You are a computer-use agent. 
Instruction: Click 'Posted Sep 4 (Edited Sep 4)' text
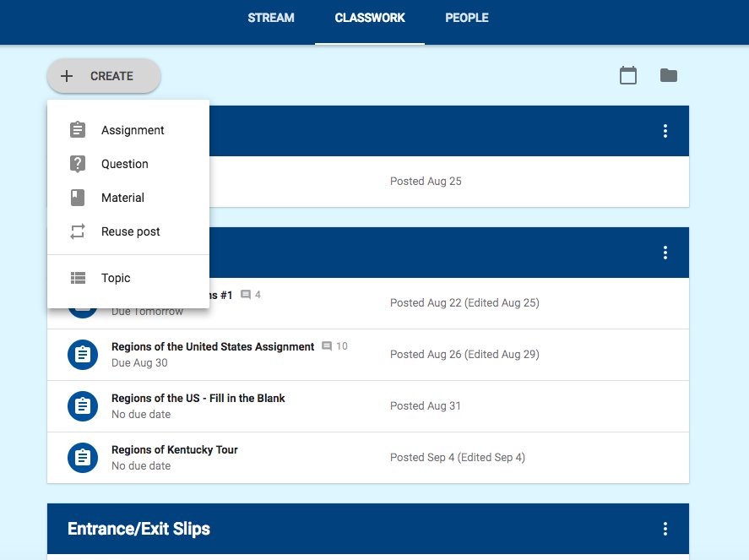[457, 457]
